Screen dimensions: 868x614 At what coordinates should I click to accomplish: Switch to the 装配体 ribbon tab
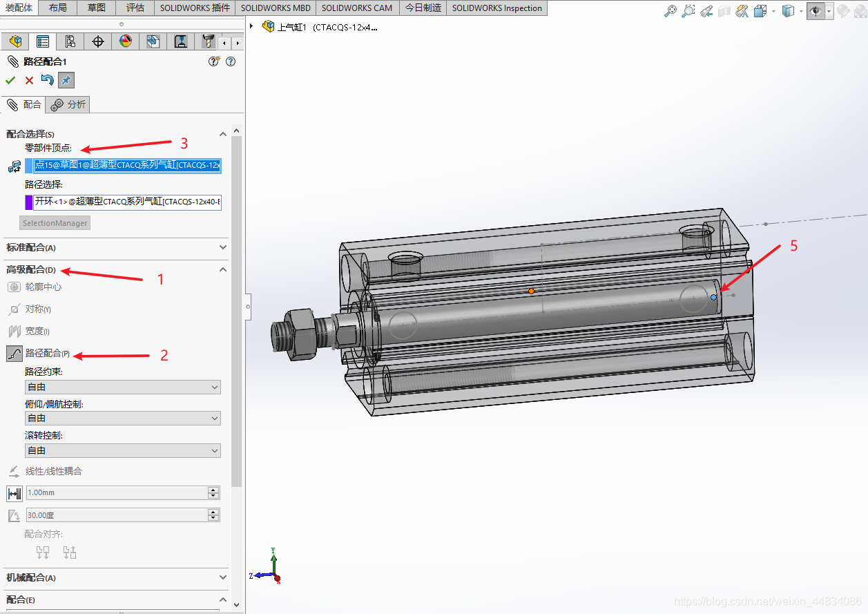click(x=19, y=8)
